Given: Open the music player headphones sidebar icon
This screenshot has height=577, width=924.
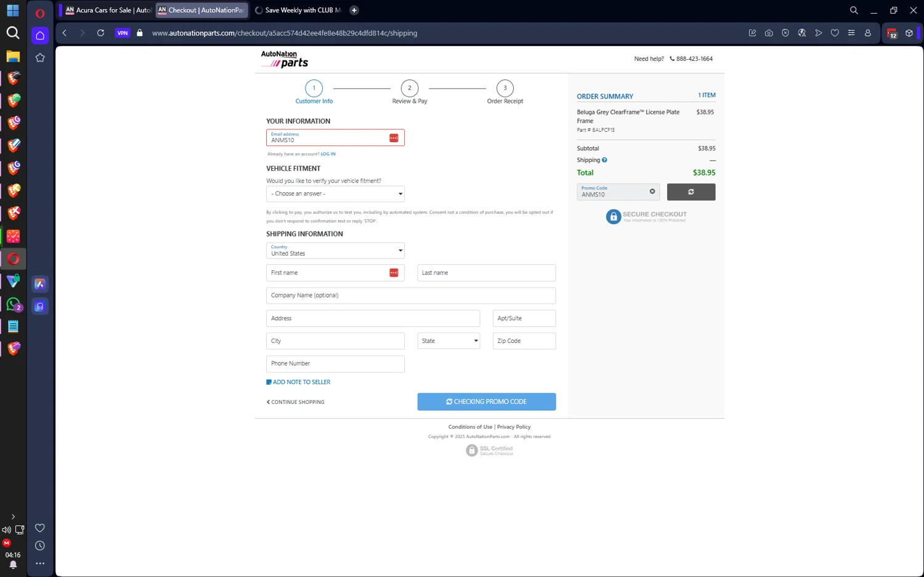Looking at the screenshot, I should [x=40, y=307].
